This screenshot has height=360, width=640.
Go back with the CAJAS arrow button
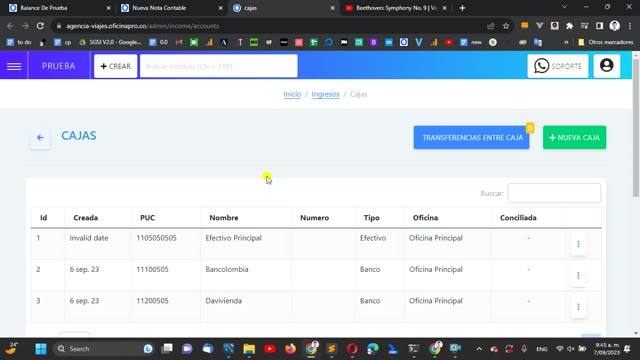click(40, 138)
